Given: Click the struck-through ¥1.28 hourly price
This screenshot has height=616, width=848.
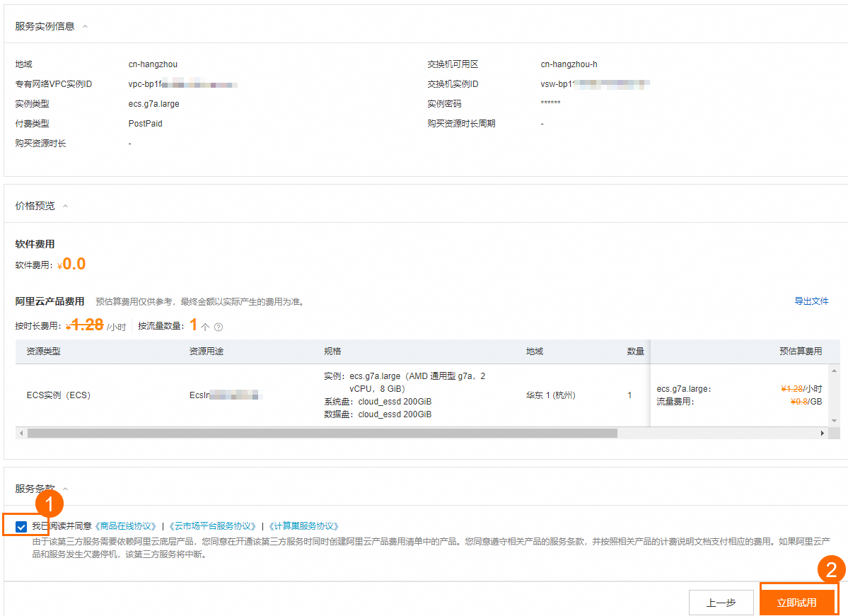Looking at the screenshot, I should (x=85, y=325).
